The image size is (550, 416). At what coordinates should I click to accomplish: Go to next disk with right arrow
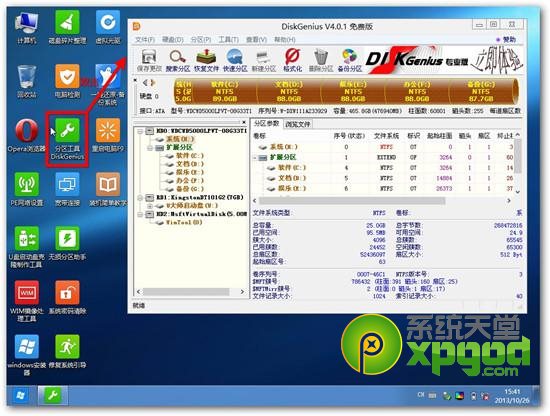pos(152,83)
